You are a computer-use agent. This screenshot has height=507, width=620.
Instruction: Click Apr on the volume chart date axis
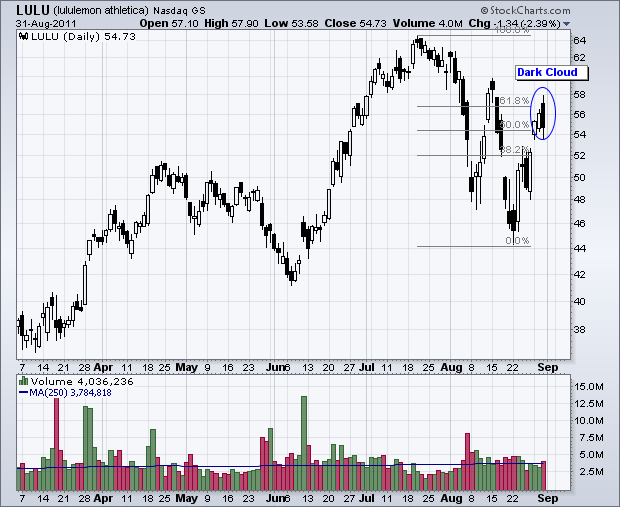103,498
